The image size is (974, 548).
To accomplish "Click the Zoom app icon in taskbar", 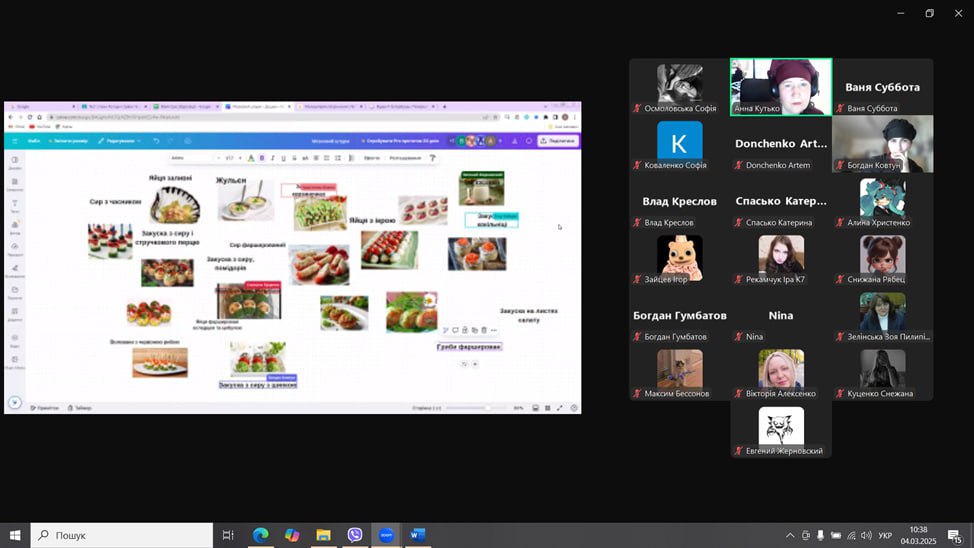I will (x=386, y=535).
